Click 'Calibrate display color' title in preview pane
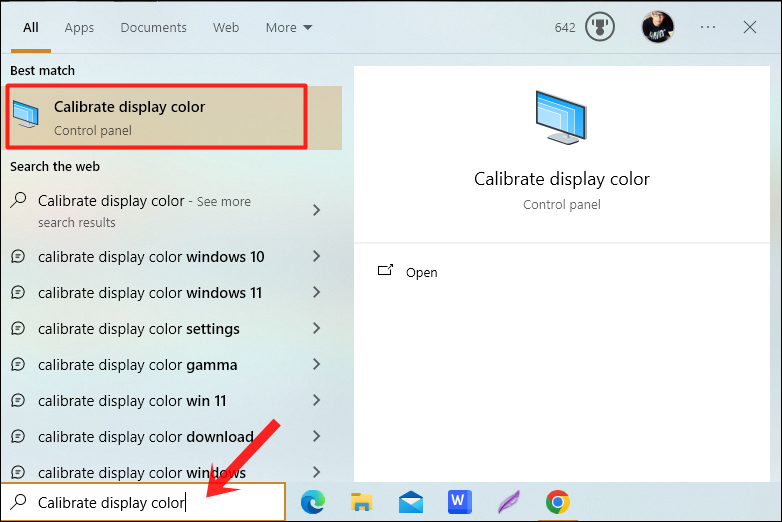 [x=562, y=179]
